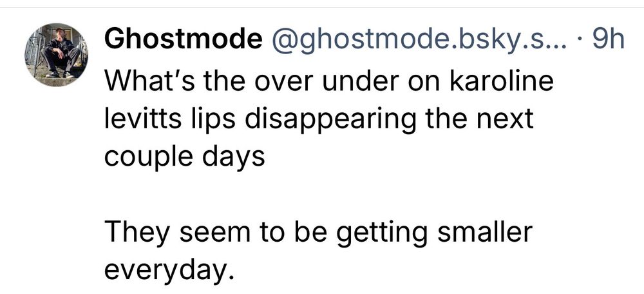Click the word 'karoline' in post

tap(502, 81)
